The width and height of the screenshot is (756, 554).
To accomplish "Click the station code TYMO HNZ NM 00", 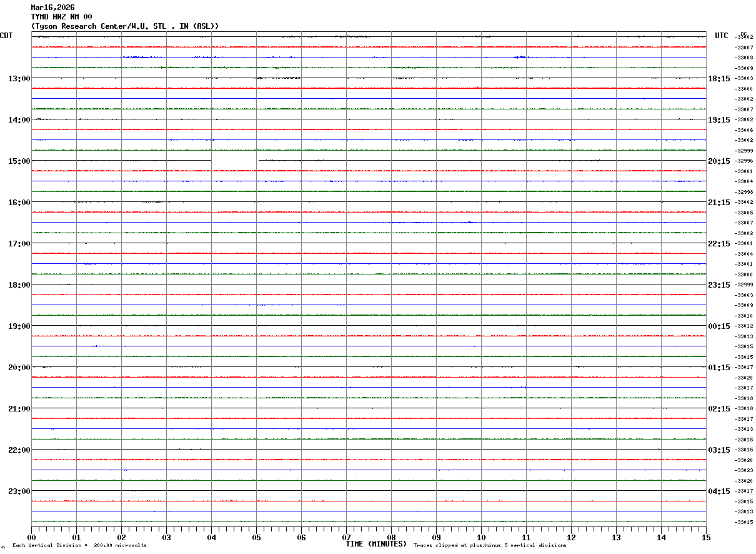I will [61, 17].
